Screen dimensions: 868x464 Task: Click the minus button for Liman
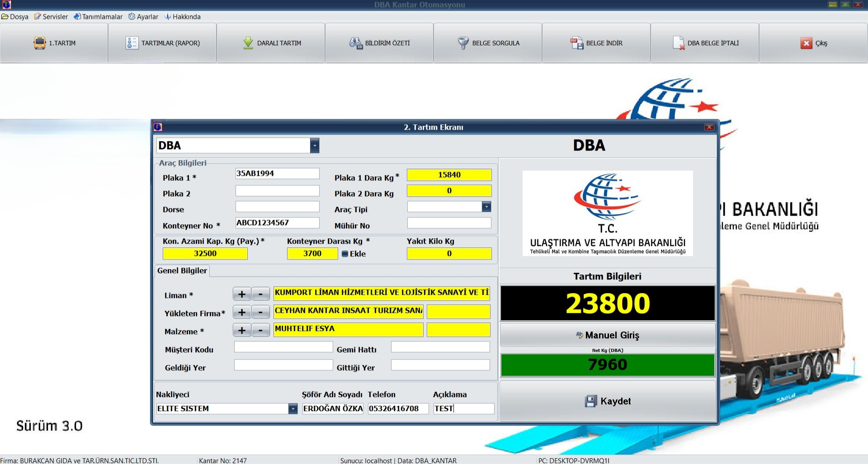260,294
